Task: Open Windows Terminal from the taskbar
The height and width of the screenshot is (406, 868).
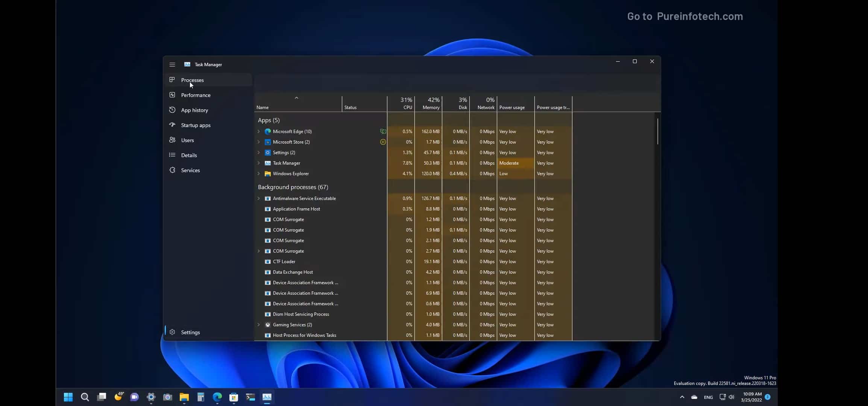Action: click(250, 397)
